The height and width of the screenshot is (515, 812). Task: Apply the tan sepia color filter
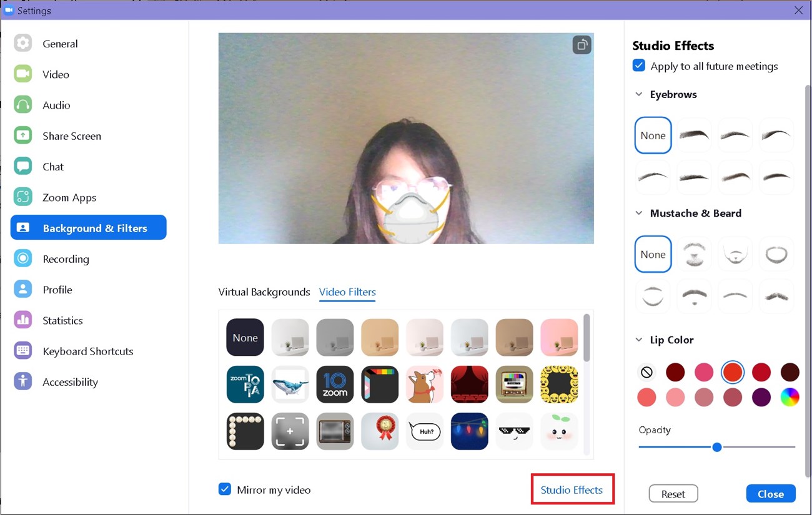pyautogui.click(x=380, y=338)
